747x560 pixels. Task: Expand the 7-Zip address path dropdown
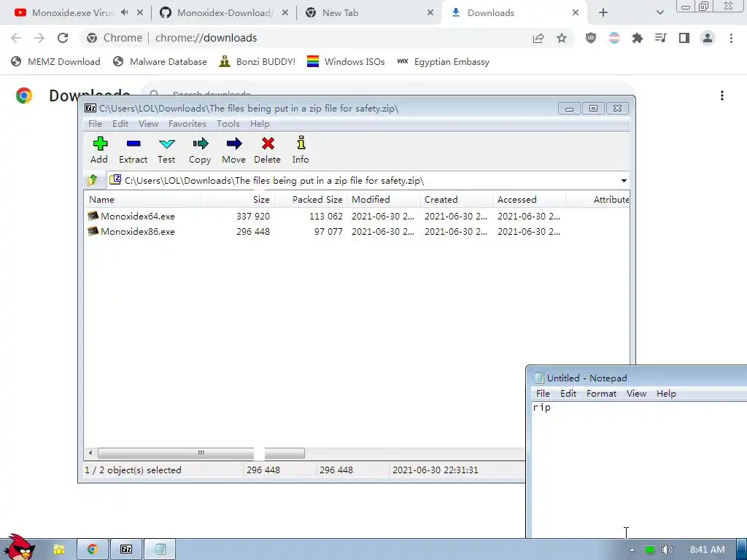[624, 181]
